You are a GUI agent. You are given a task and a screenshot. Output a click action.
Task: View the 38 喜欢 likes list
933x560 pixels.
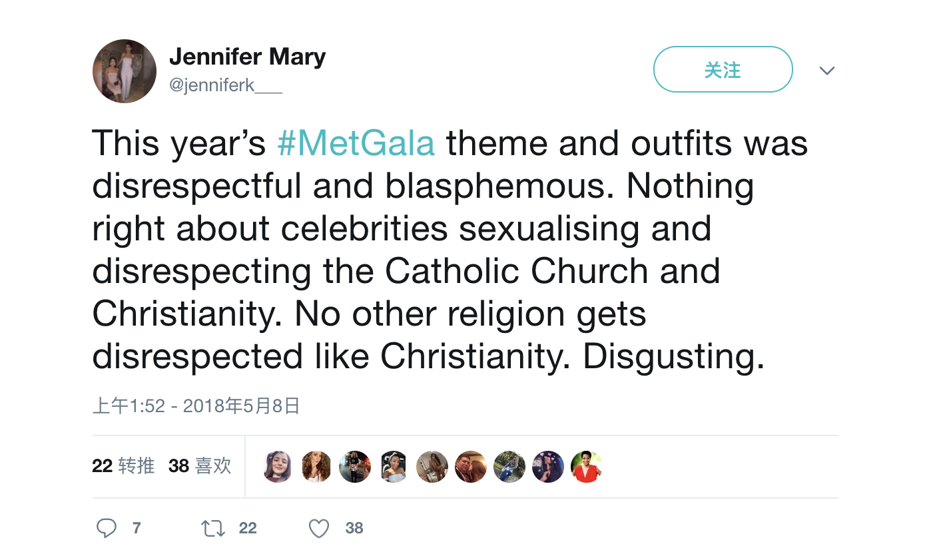click(200, 466)
